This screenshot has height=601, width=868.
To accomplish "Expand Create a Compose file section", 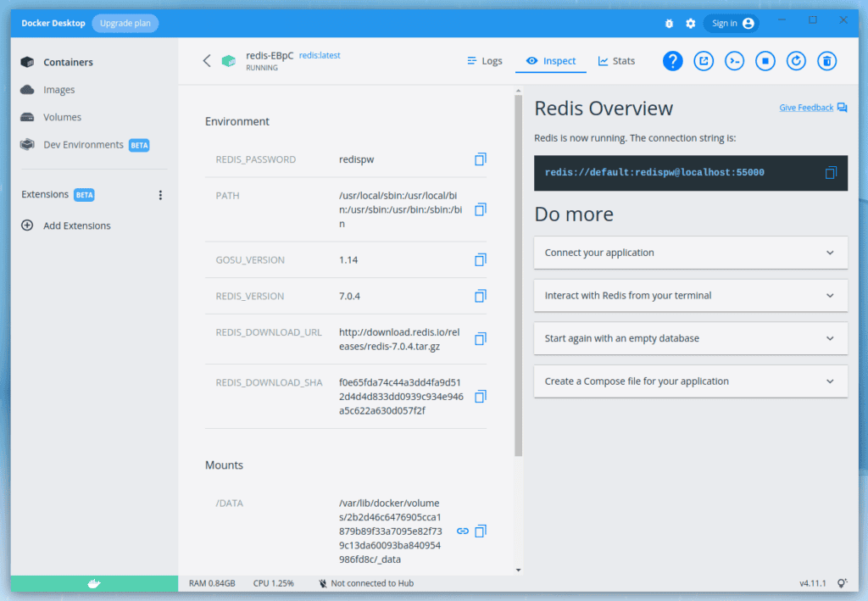I will 690,381.
